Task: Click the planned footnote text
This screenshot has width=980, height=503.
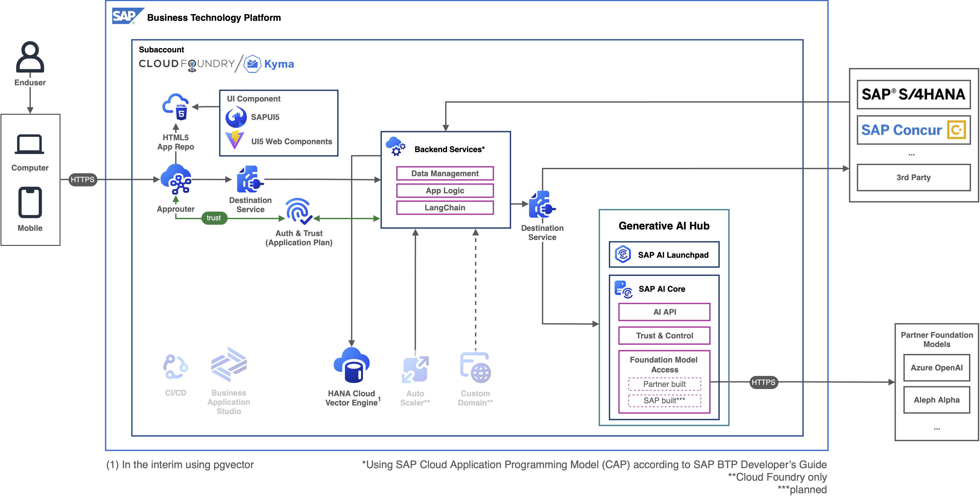Action: click(x=802, y=489)
